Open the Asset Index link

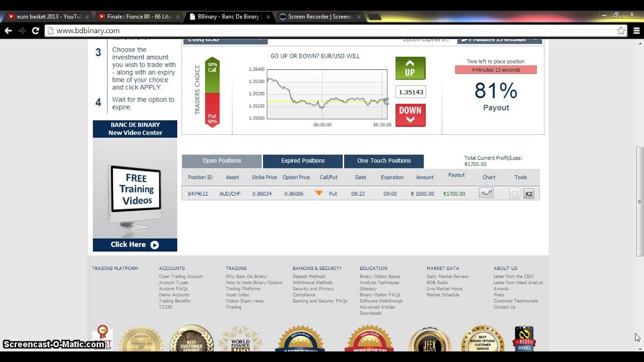coord(237,295)
